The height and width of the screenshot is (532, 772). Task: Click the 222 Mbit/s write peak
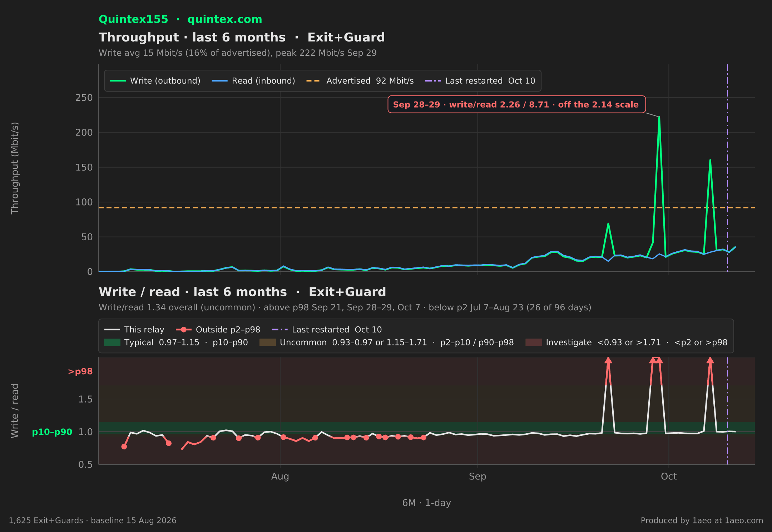tap(659, 117)
